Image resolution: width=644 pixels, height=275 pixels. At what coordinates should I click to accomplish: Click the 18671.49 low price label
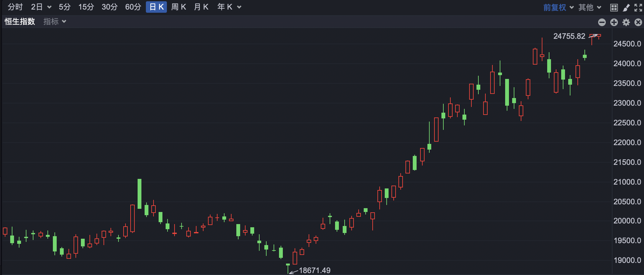(315, 271)
